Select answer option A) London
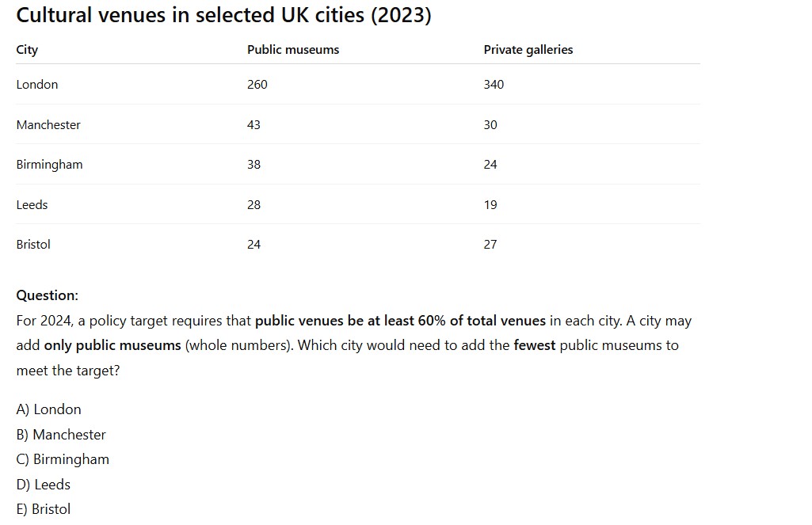 (x=48, y=409)
